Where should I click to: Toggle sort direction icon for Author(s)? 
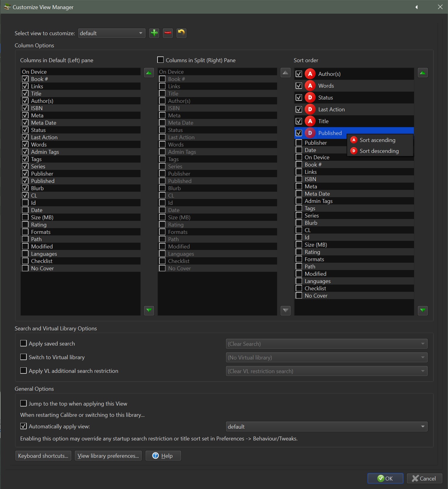pos(310,74)
